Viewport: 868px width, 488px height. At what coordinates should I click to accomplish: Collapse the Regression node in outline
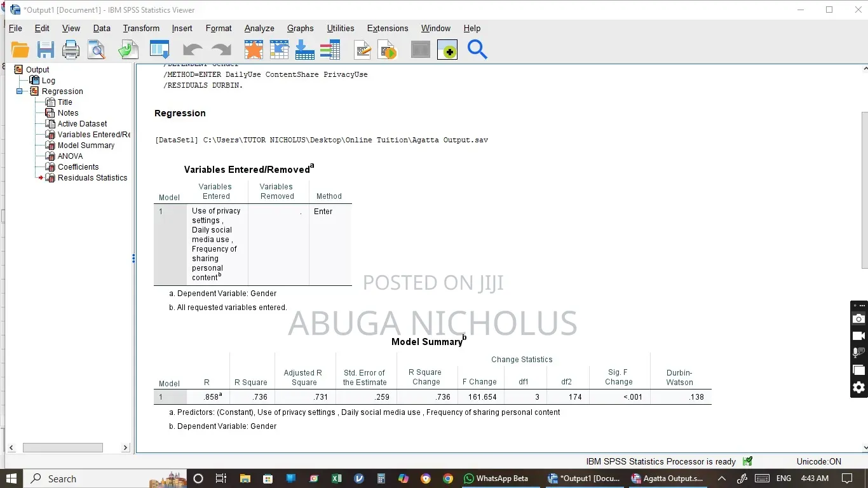tap(20, 91)
